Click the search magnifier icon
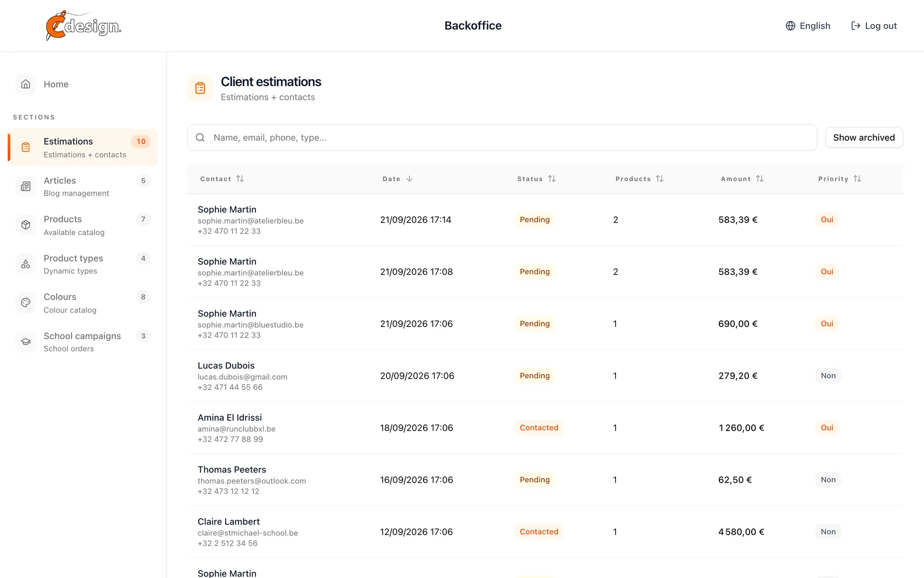The width and height of the screenshot is (924, 578). (x=200, y=137)
